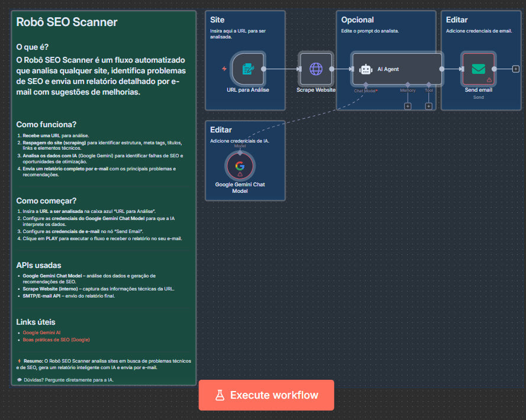This screenshot has height=420, width=526.
Task: Click the lightning trigger icon beside URL node
Action: [x=224, y=69]
